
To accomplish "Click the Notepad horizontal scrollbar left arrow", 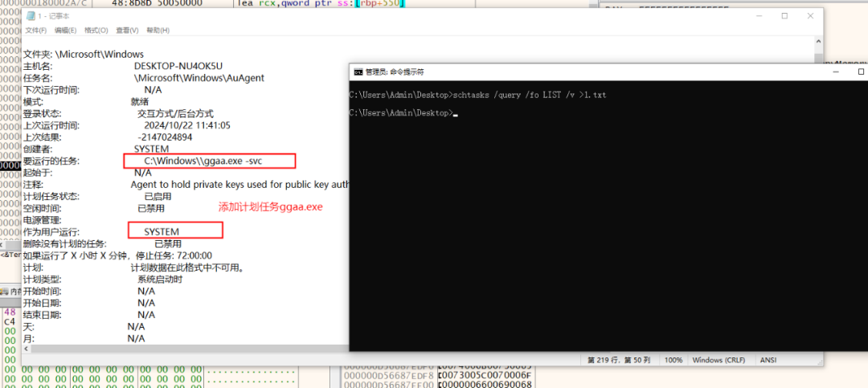I will click(27, 349).
